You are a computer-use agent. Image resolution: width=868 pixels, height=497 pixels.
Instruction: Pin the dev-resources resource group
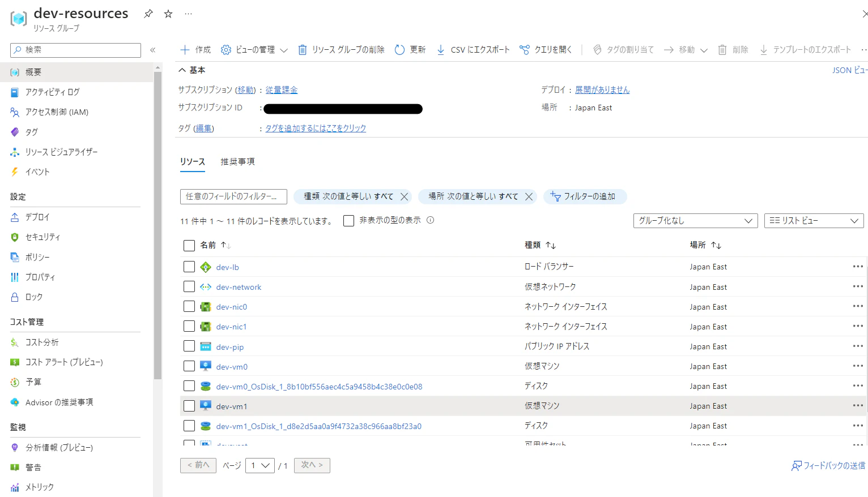(x=148, y=14)
